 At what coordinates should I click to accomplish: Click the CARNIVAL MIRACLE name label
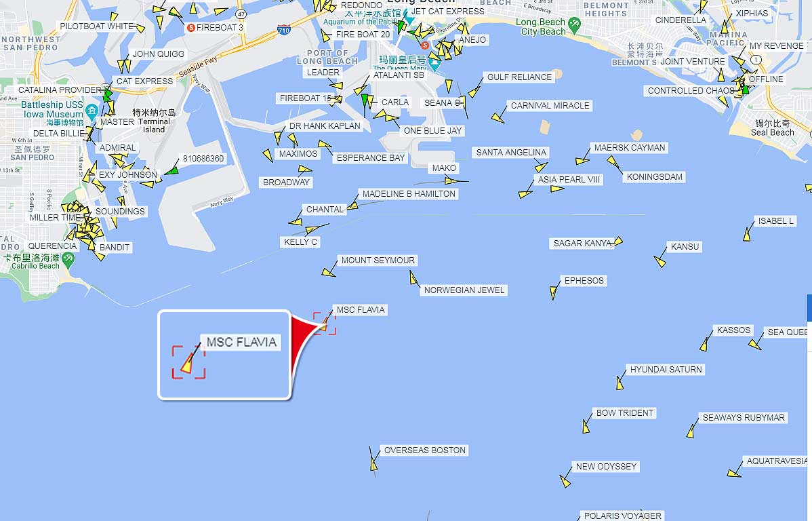click(550, 106)
